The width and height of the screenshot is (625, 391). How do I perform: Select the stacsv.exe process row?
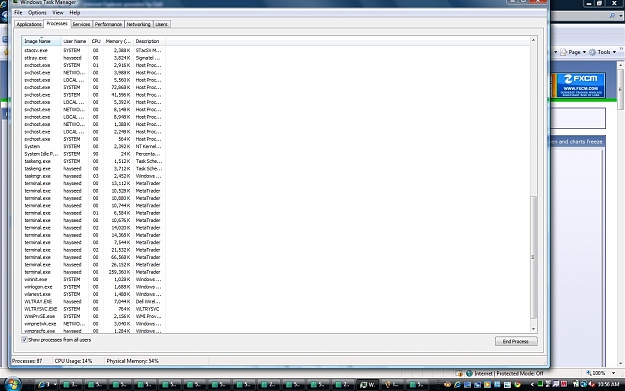(x=93, y=51)
